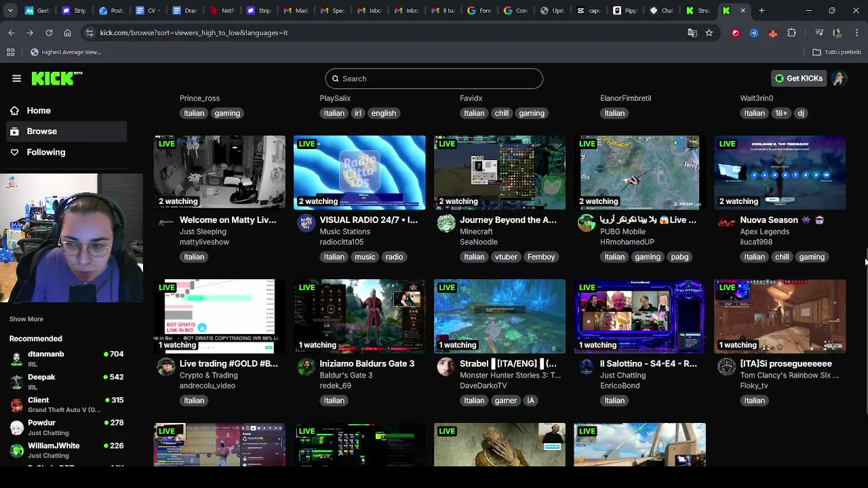Image resolution: width=868 pixels, height=488 pixels.
Task: Open the user profile avatar menu
Action: (x=840, y=79)
